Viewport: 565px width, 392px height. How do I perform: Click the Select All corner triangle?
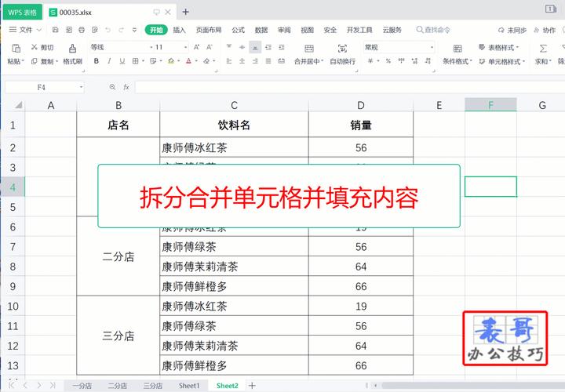pos(19,105)
